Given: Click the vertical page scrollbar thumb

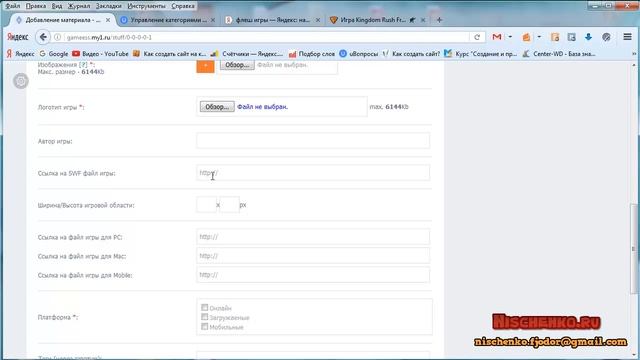Looking at the screenshot, I should (634, 248).
